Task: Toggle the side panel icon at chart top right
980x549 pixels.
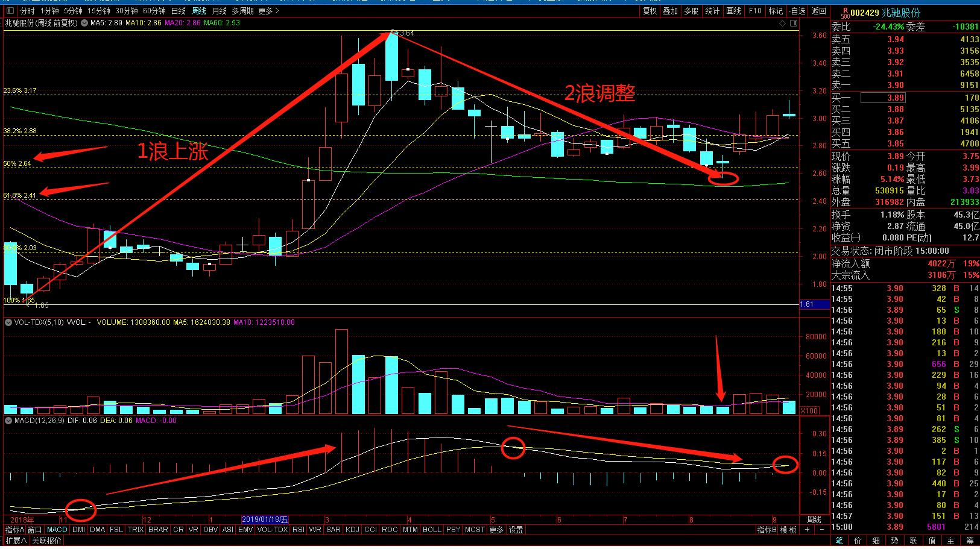Action: pos(794,23)
